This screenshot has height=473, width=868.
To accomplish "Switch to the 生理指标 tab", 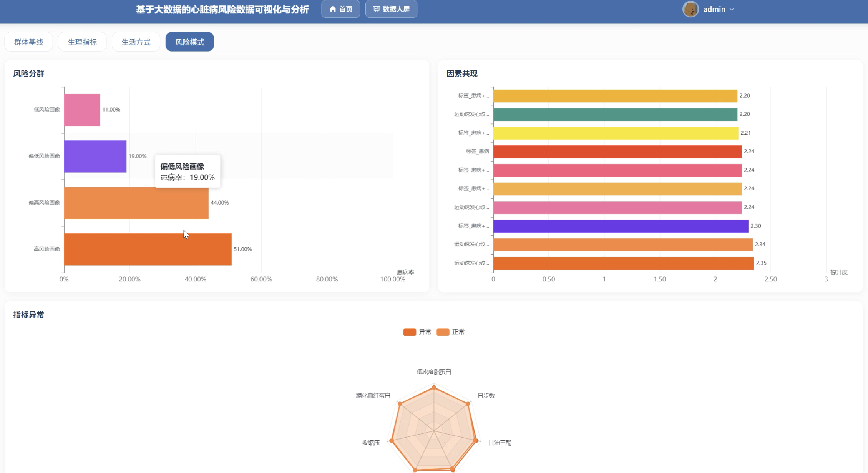I will pos(82,42).
